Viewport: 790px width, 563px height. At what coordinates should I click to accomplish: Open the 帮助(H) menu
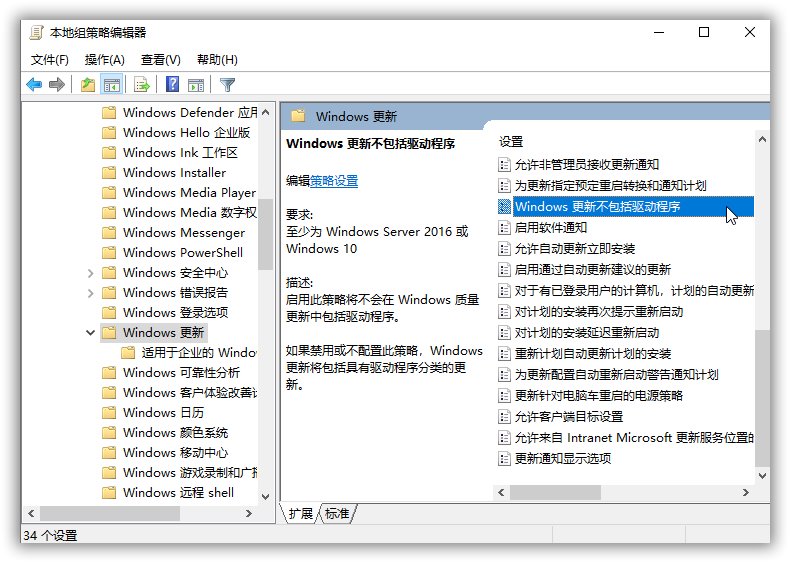[217, 60]
